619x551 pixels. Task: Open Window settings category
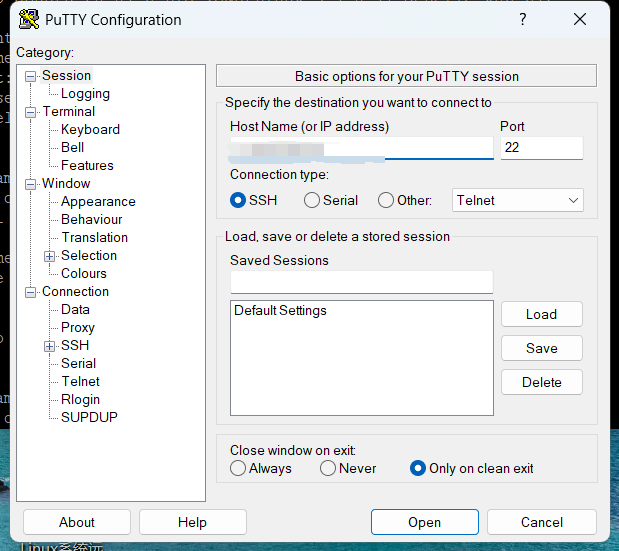66,184
